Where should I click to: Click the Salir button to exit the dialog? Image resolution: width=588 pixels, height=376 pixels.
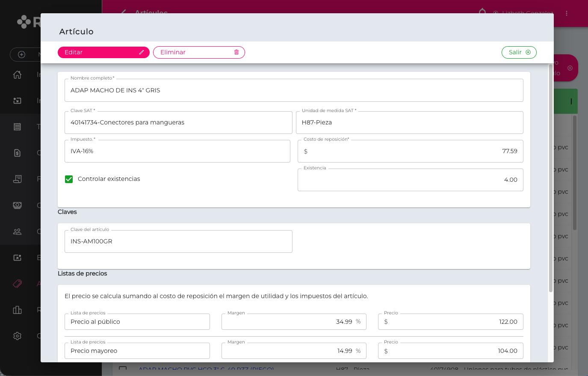(x=519, y=52)
